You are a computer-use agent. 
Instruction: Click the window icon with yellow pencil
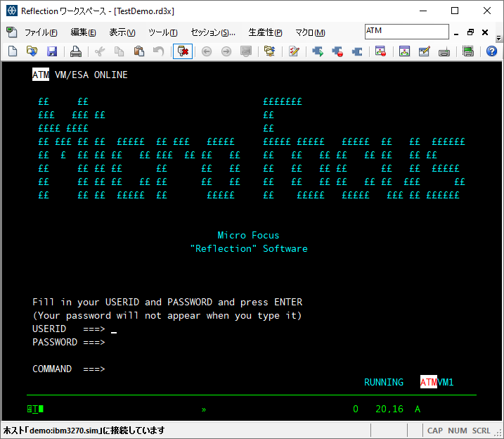(x=425, y=51)
